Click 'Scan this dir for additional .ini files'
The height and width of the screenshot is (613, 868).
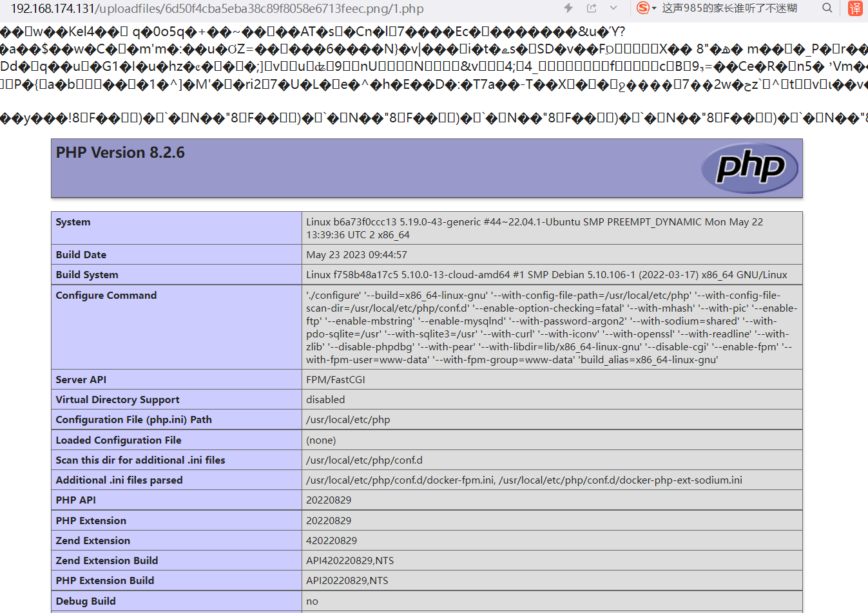(140, 460)
